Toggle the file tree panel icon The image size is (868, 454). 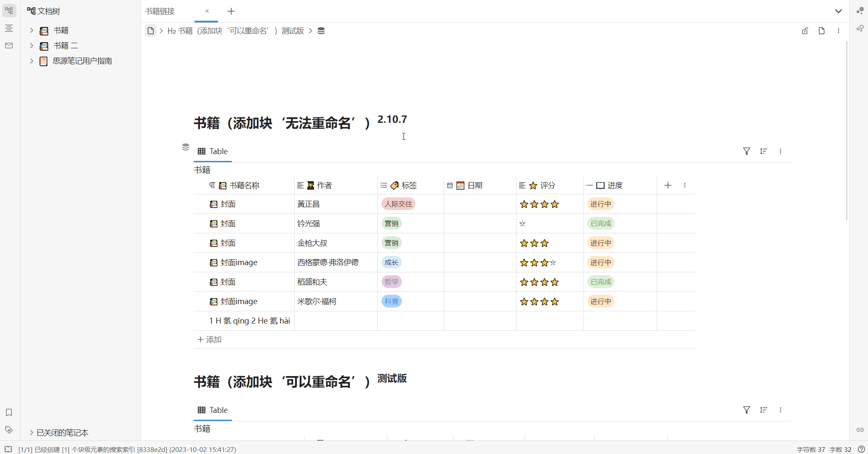[x=9, y=11]
